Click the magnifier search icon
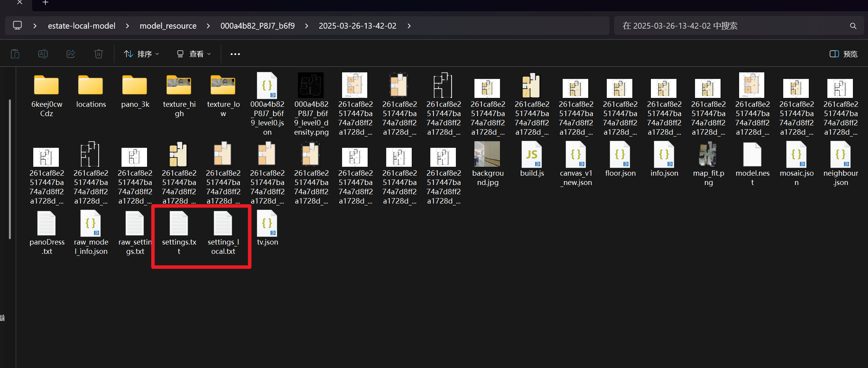Screen dimensions: 868x368 coord(853,26)
